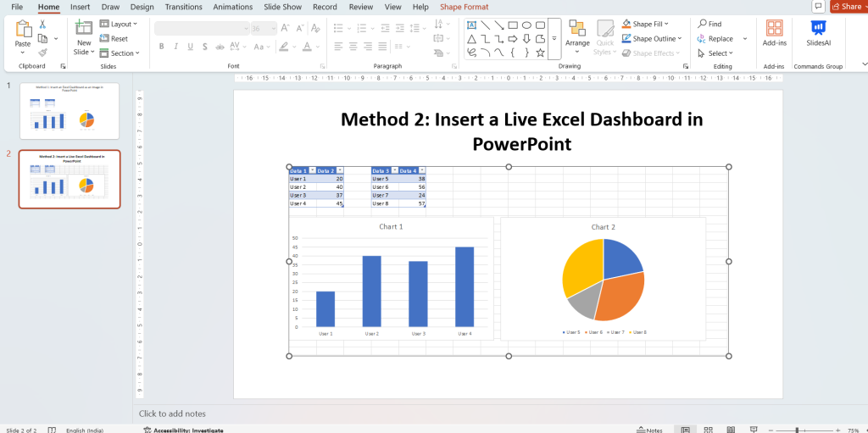Select the 5-Point Star shape
The width and height of the screenshot is (868, 433).
point(541,53)
